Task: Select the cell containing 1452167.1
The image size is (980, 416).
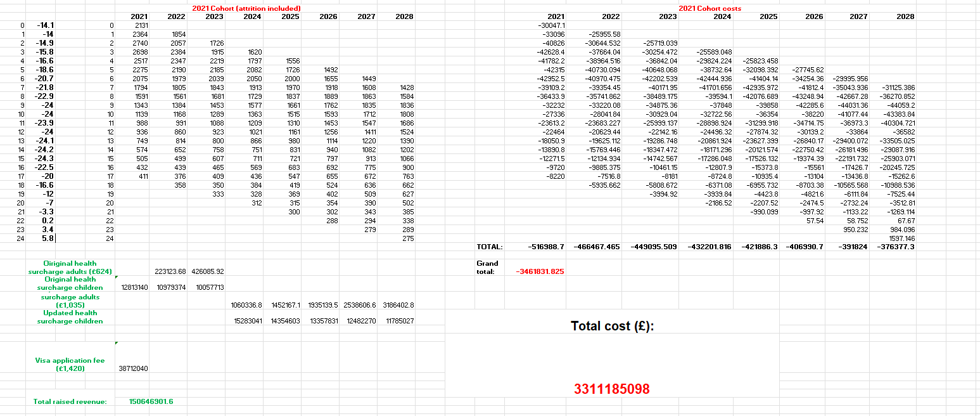Action: pyautogui.click(x=285, y=305)
